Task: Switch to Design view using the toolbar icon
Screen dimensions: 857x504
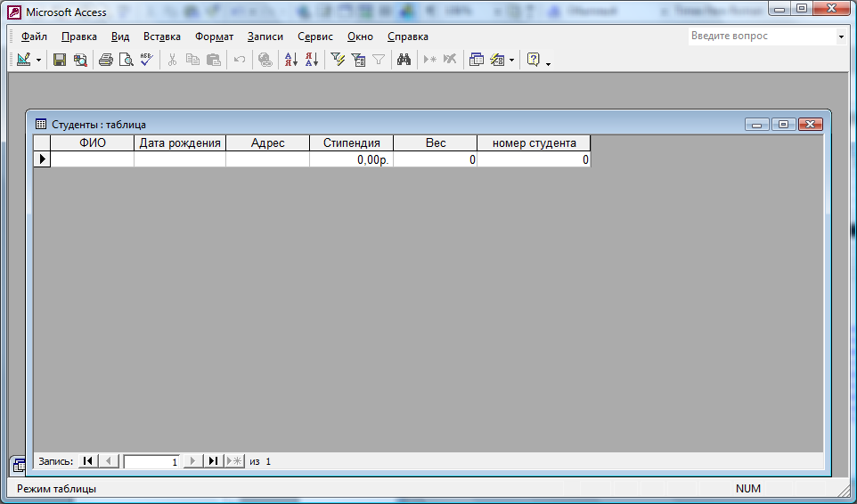Action: (x=23, y=60)
